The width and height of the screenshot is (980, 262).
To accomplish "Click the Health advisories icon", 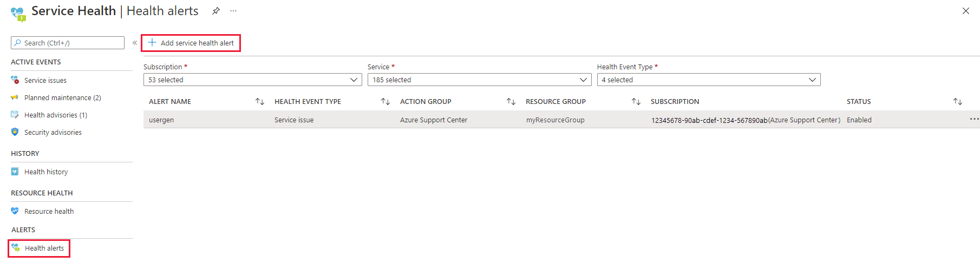I will tap(15, 115).
